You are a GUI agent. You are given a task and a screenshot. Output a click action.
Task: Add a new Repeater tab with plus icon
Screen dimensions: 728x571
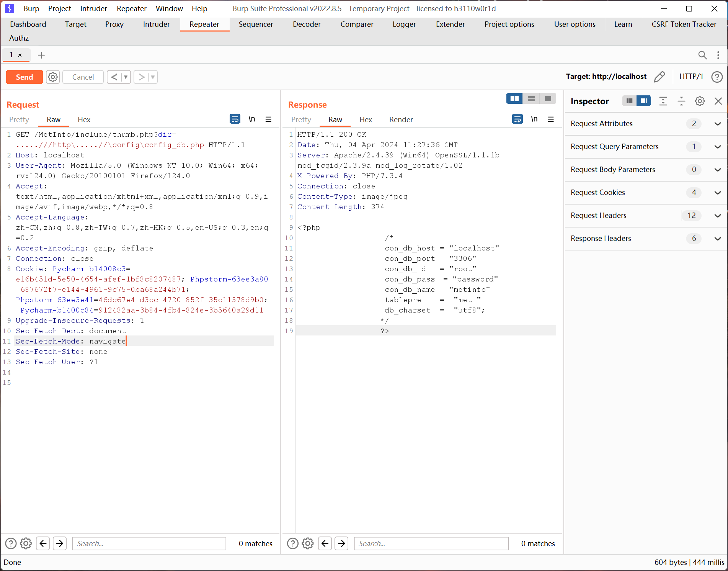[x=41, y=55]
